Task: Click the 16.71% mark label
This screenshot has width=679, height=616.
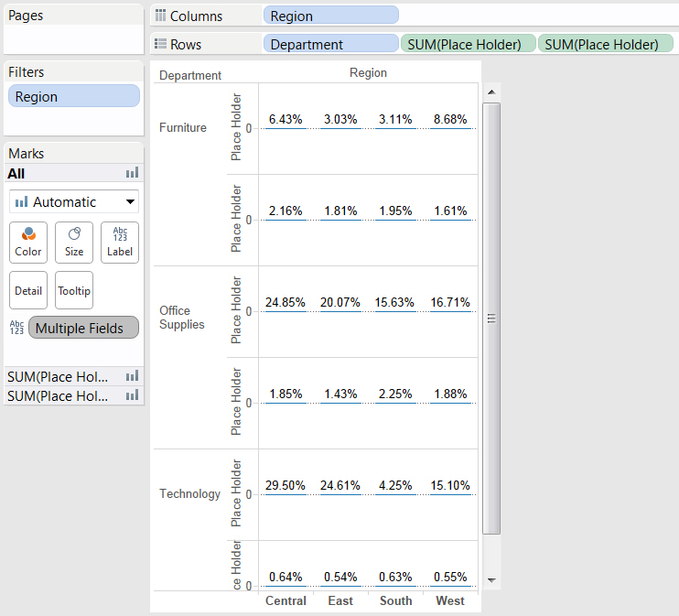Action: tap(450, 302)
